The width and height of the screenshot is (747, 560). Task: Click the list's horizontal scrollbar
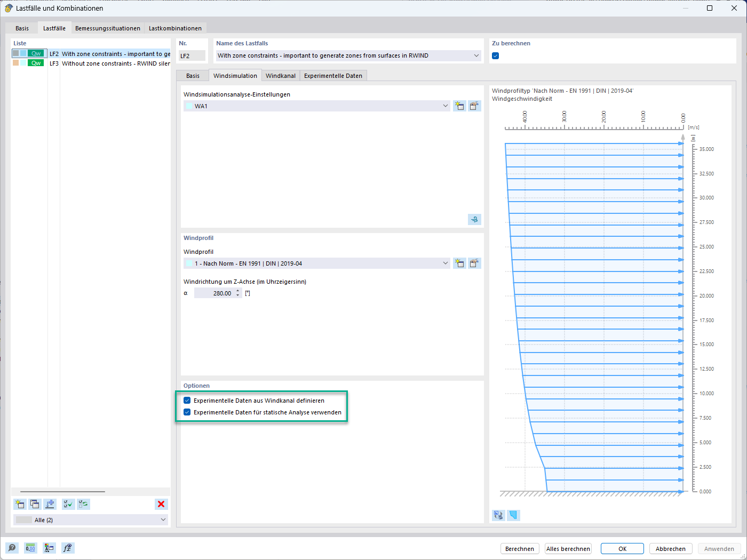coord(62,492)
